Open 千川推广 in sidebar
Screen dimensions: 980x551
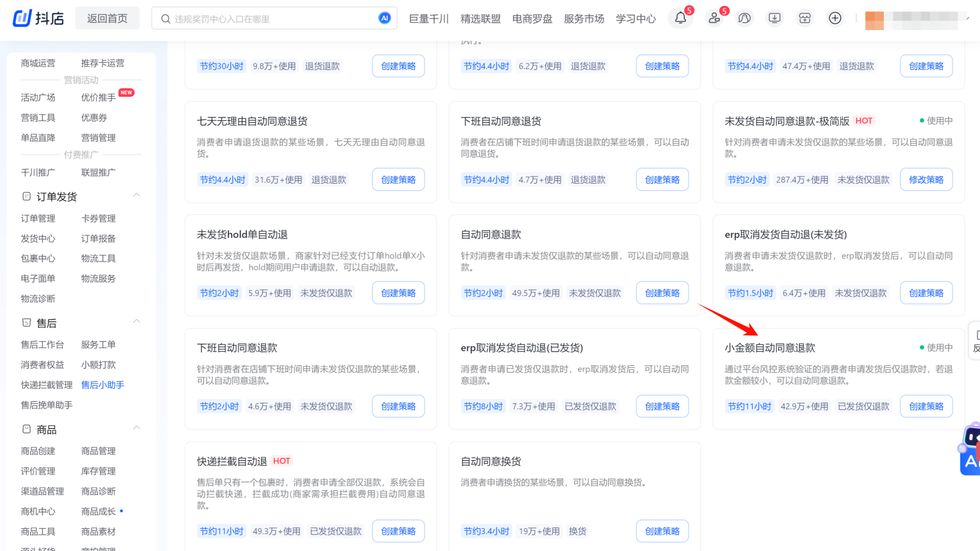click(x=38, y=173)
